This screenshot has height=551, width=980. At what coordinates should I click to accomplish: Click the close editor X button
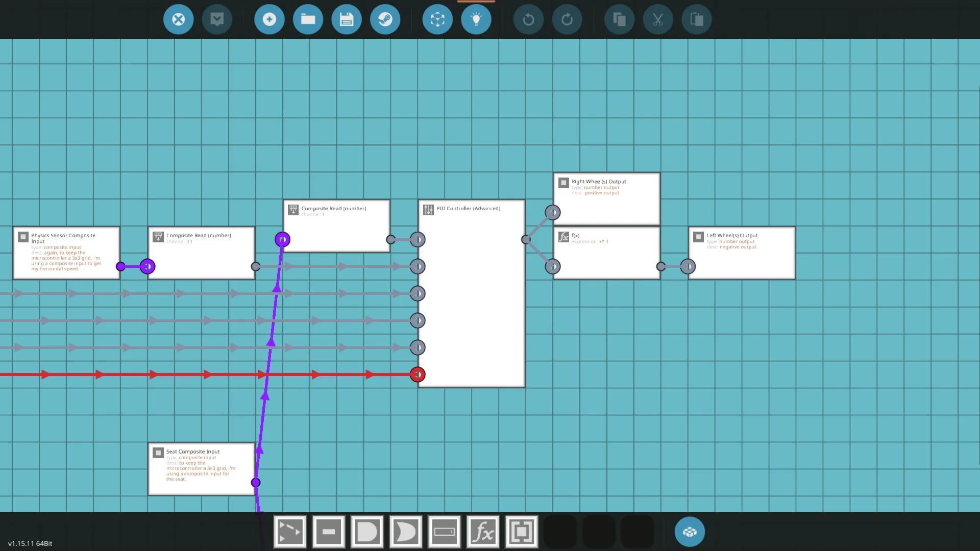pos(178,19)
